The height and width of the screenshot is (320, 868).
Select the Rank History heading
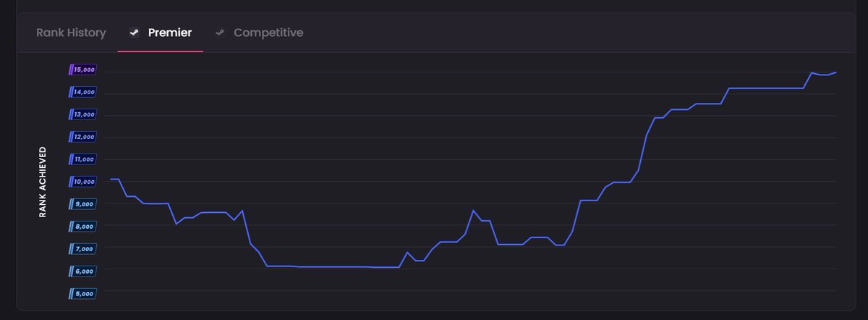71,33
